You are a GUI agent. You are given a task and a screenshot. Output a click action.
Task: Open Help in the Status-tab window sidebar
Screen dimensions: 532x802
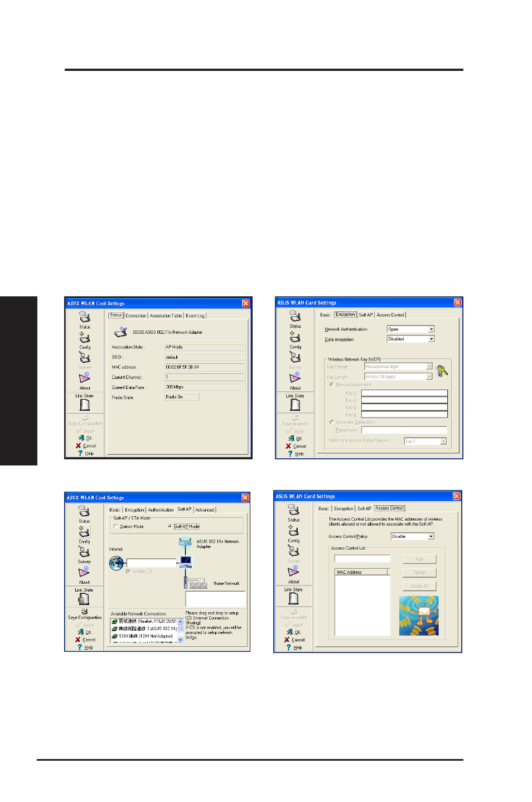click(86, 453)
